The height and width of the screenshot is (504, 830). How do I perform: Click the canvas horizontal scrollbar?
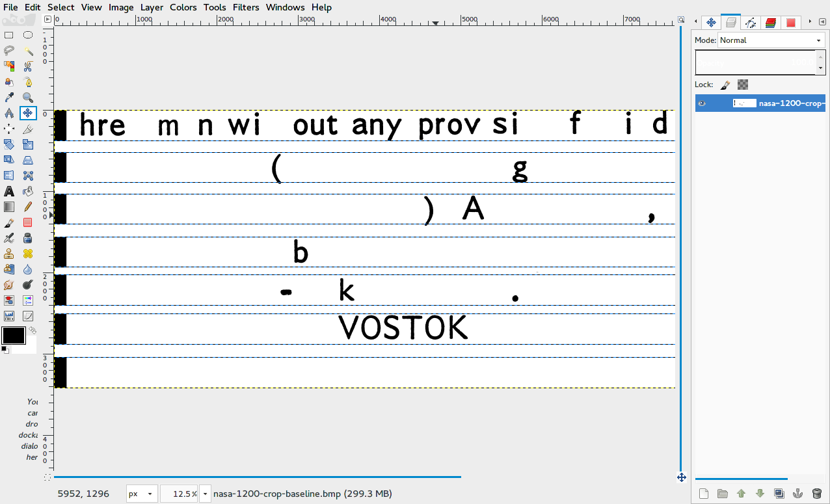point(258,477)
